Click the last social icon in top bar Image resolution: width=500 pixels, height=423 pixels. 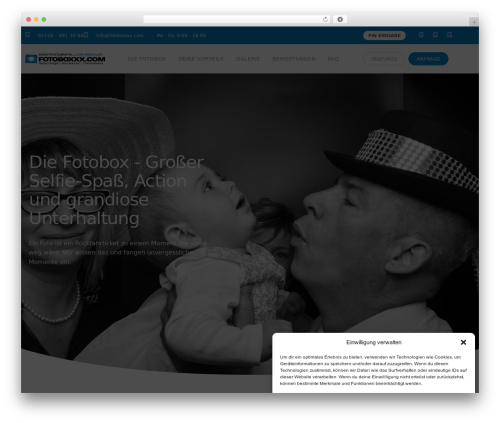pyautogui.click(x=449, y=35)
